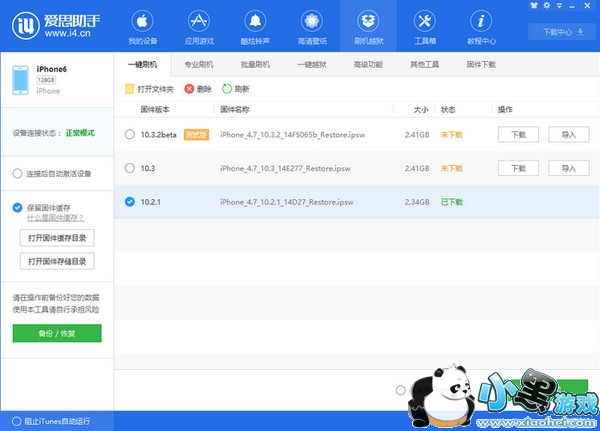Toggle 阻止iTunes自动运行 at the bottom
The image size is (600, 431).
pyautogui.click(x=14, y=420)
